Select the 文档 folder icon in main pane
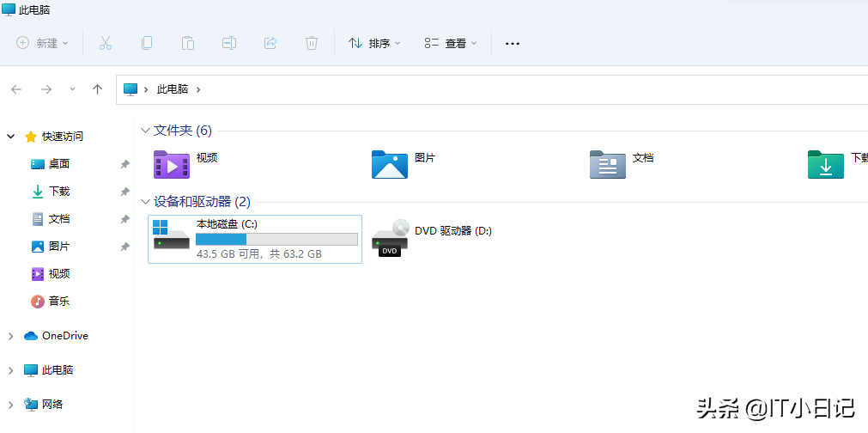The image size is (868, 433). [x=608, y=164]
